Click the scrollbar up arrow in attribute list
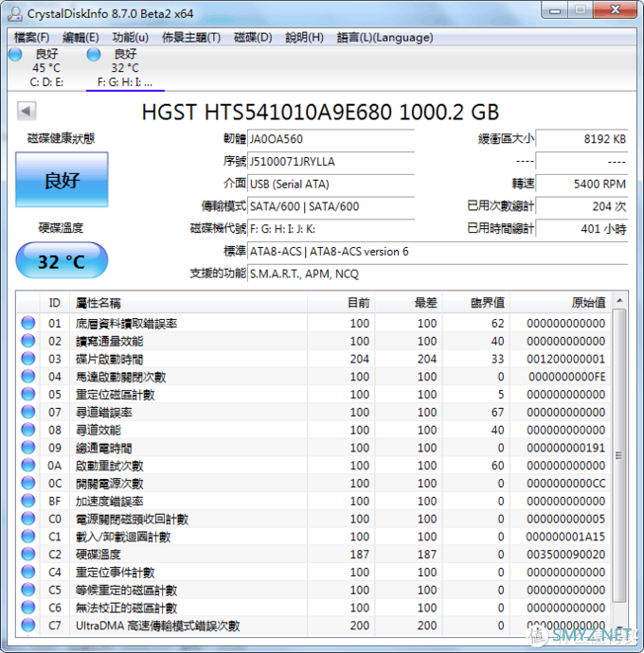This screenshot has height=653, width=644. (619, 300)
